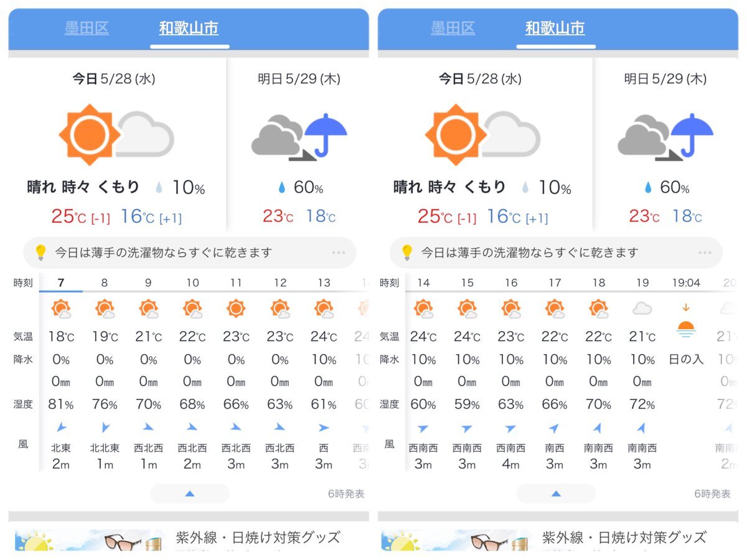
Task: Tap the sunset icon at 19:04
Action: coord(685,324)
